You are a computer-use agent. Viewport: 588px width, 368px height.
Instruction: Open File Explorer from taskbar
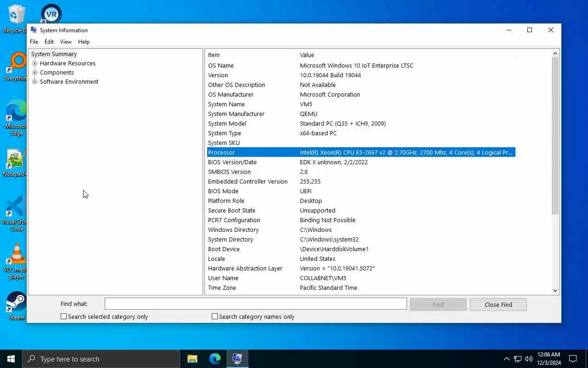(x=192, y=359)
